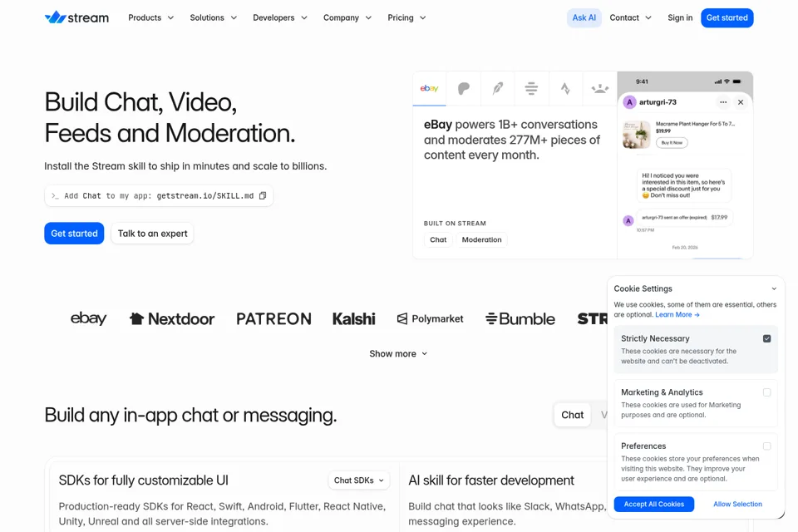The width and height of the screenshot is (798, 532).
Task: Click Allow Selection
Action: 737,504
